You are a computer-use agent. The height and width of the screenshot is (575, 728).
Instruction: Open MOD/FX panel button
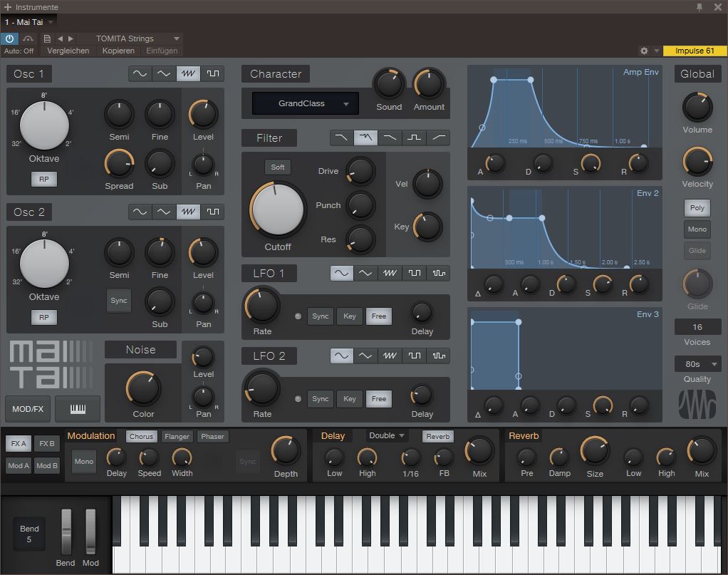28,409
